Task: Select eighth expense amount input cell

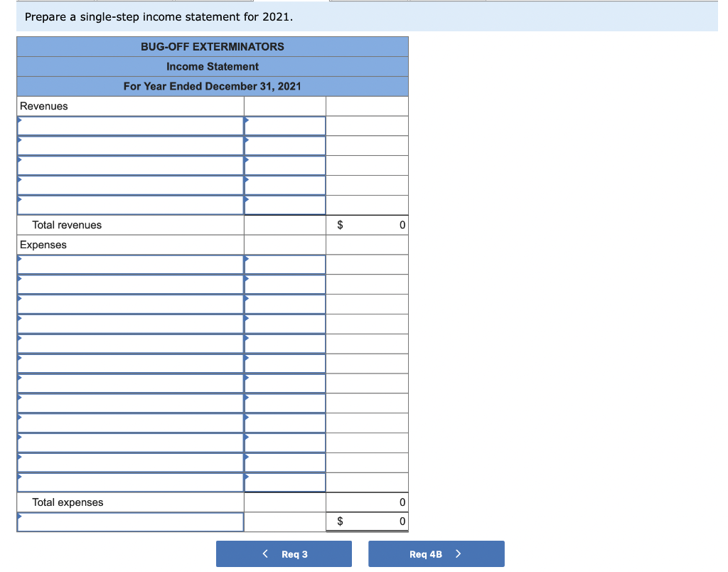Action: (285, 403)
